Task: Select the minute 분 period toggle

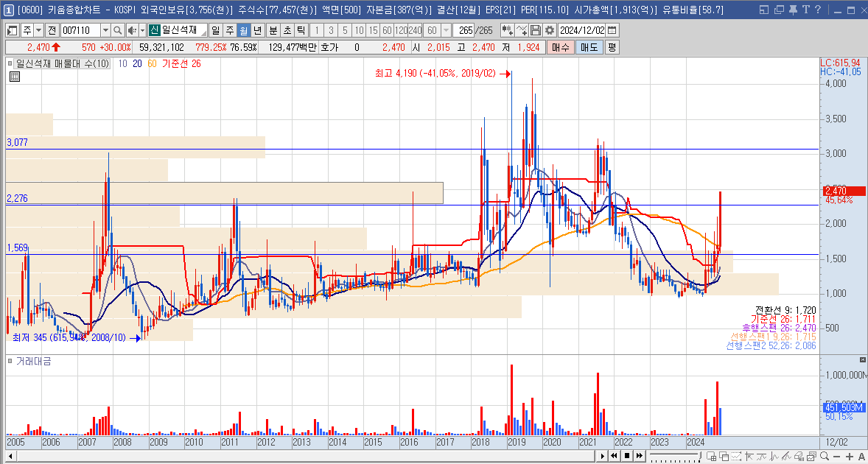Action: pos(273,30)
